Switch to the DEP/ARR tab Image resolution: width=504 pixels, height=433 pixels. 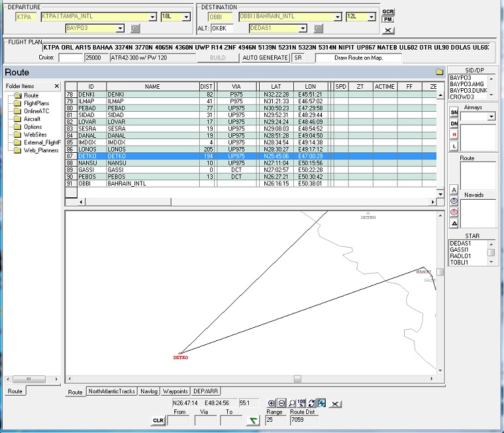click(206, 391)
